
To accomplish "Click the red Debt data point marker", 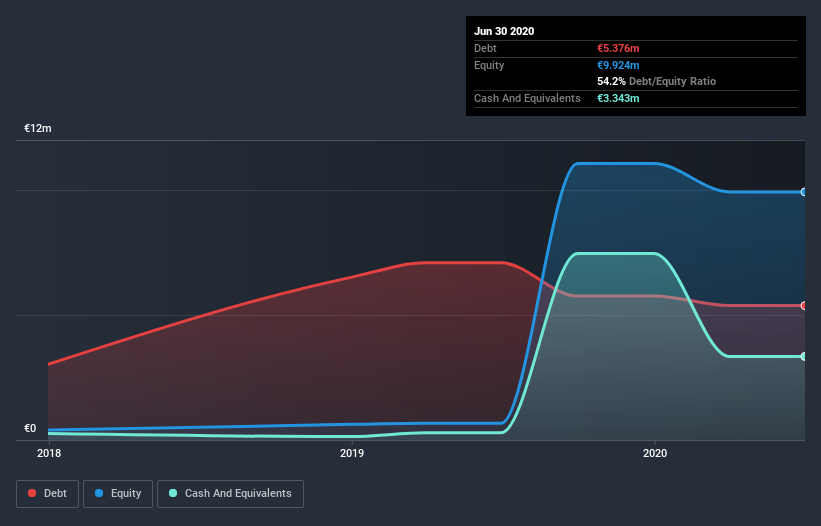I will pyautogui.click(x=804, y=306).
